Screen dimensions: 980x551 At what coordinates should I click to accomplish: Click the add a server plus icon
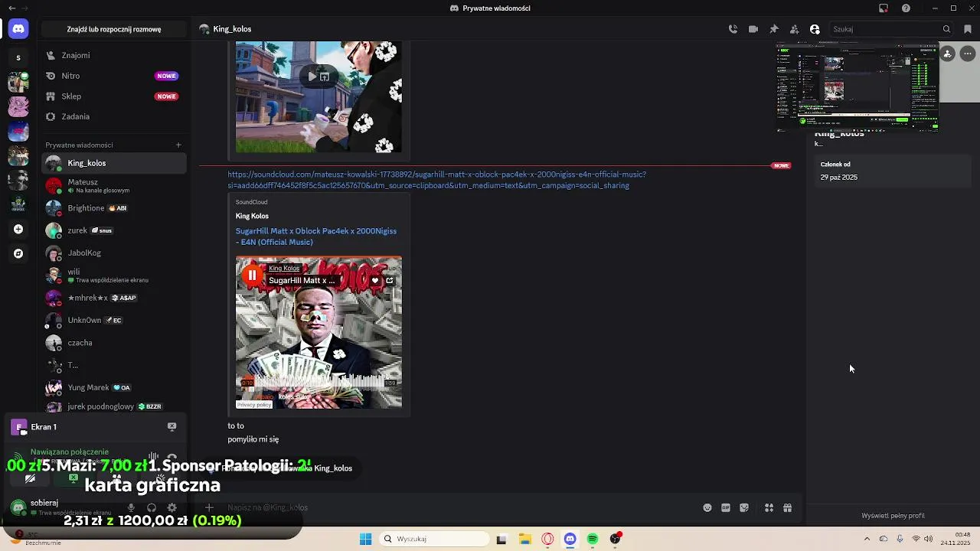(x=18, y=229)
